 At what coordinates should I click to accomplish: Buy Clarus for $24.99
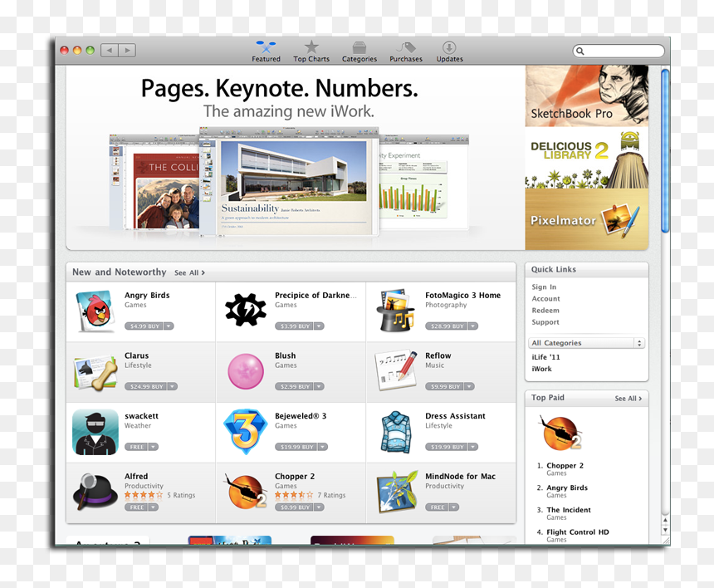[x=146, y=387]
